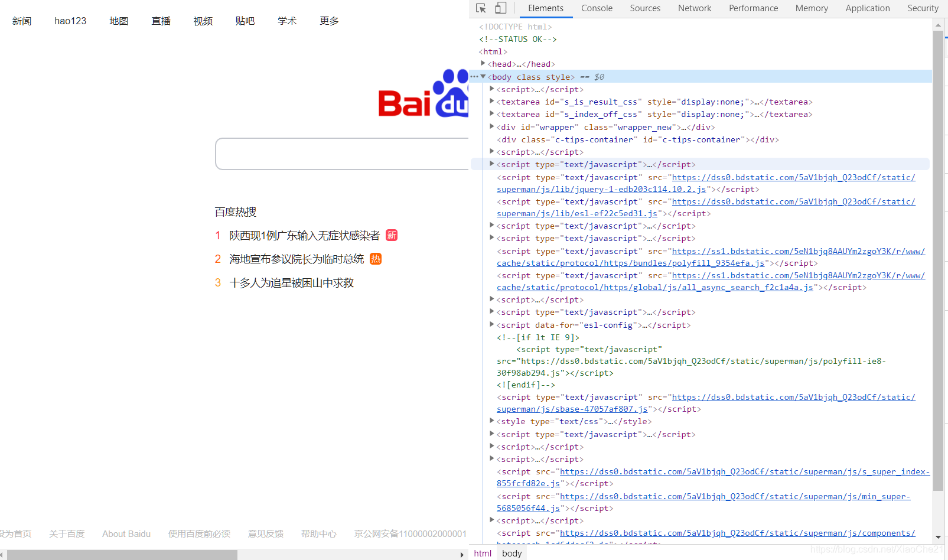Click the page horizontal scrollbar thumb
This screenshot has width=948, height=560.
122,555
